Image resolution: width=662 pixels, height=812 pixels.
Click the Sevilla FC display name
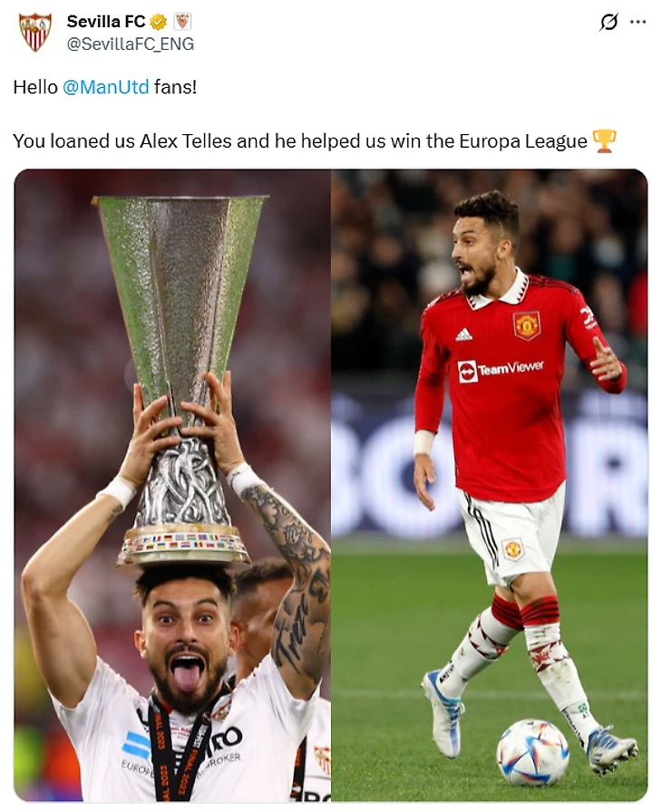(x=106, y=21)
